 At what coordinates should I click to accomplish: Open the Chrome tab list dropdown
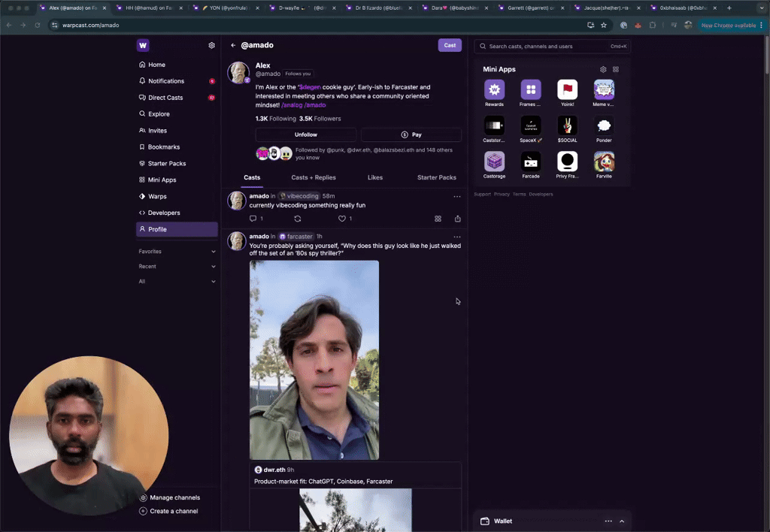(x=762, y=8)
